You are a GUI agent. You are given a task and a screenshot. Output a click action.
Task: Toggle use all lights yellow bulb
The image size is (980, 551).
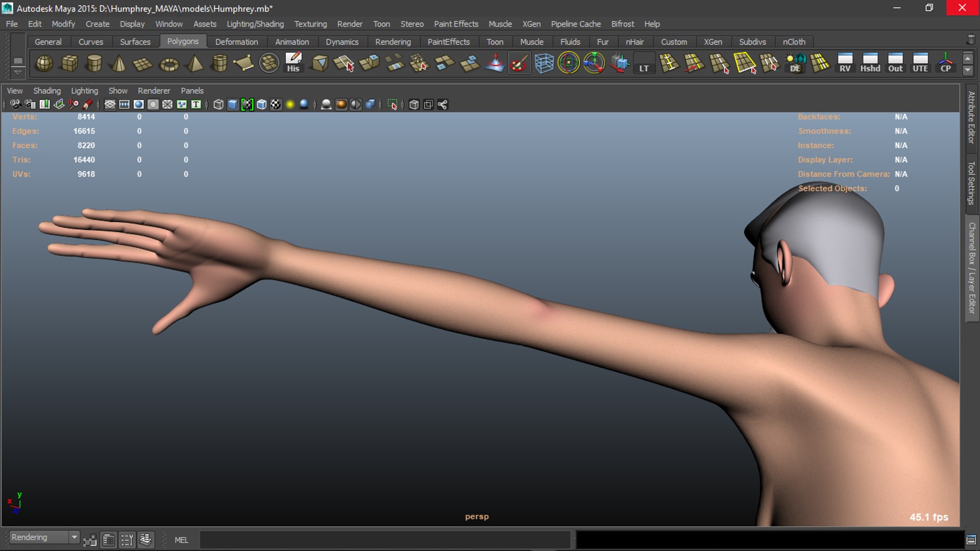point(290,105)
